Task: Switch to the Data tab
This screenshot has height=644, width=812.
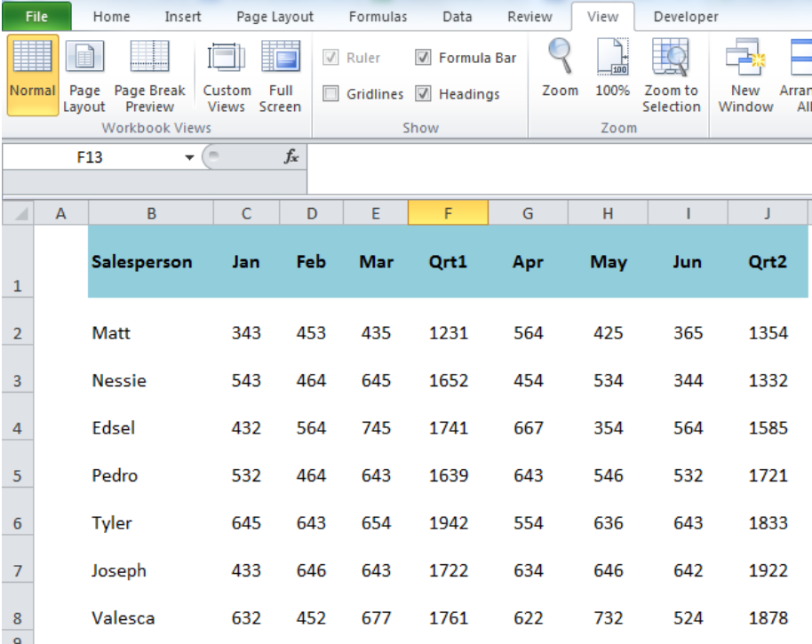Action: [458, 17]
